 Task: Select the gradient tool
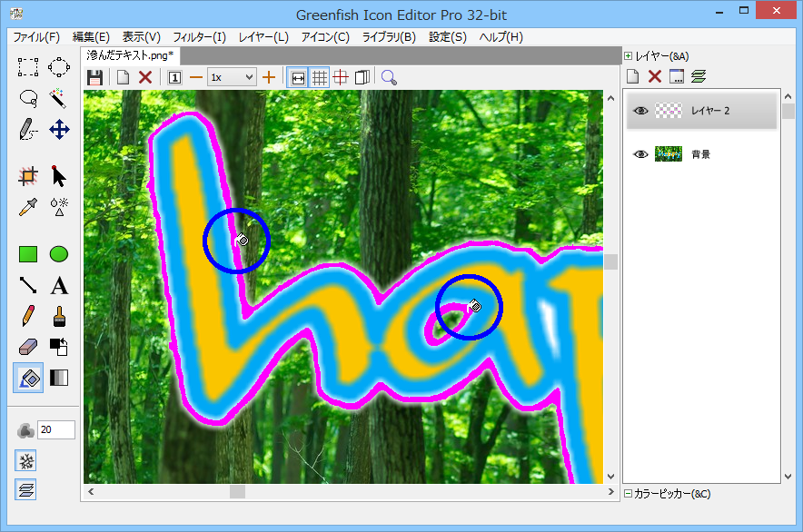[59, 378]
